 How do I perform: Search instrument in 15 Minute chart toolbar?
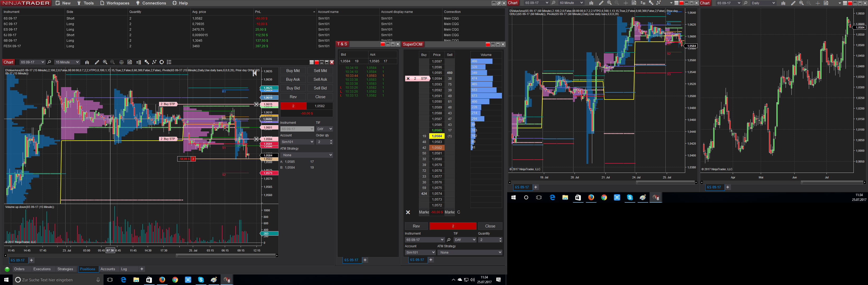[x=49, y=62]
